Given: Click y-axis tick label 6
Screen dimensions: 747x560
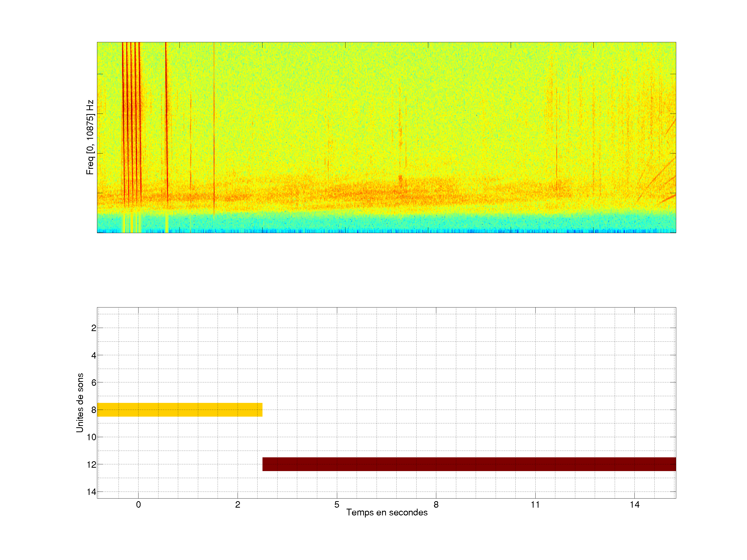Looking at the screenshot, I should click(x=94, y=382).
